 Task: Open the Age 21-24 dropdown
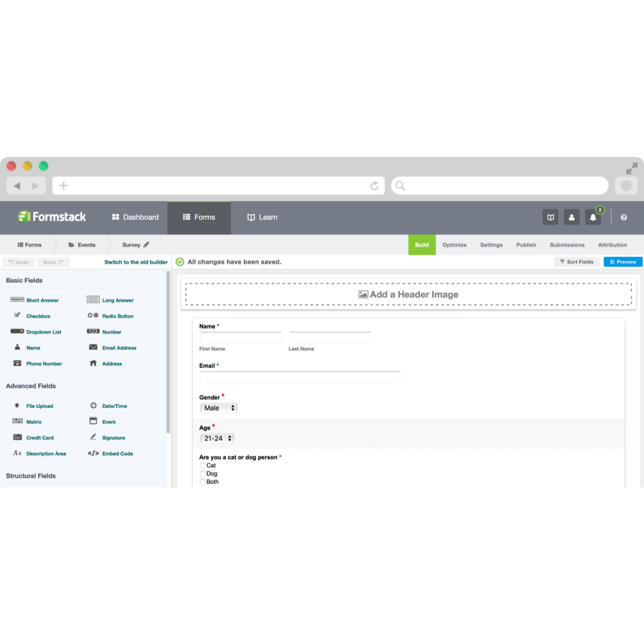[217, 438]
